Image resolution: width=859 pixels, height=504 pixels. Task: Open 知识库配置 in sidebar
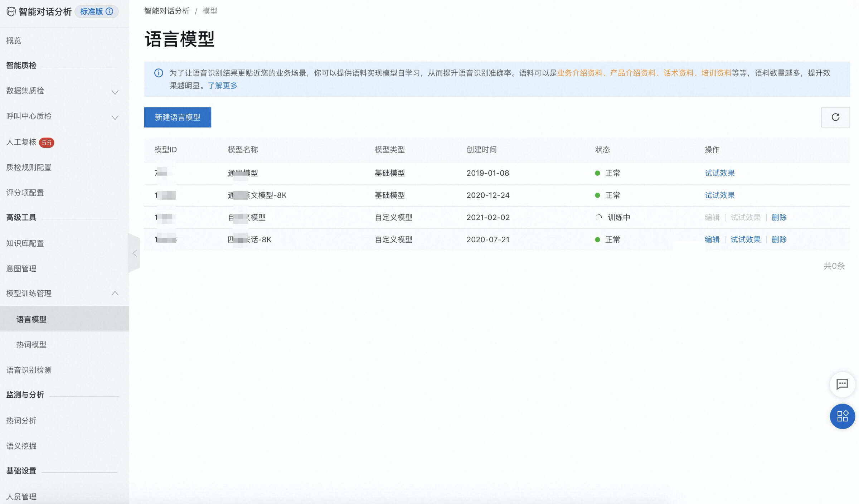(25, 243)
